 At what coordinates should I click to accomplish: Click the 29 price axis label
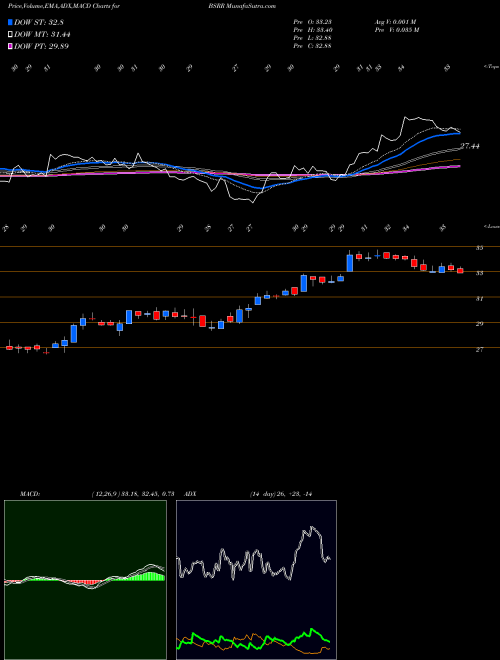[x=479, y=324]
